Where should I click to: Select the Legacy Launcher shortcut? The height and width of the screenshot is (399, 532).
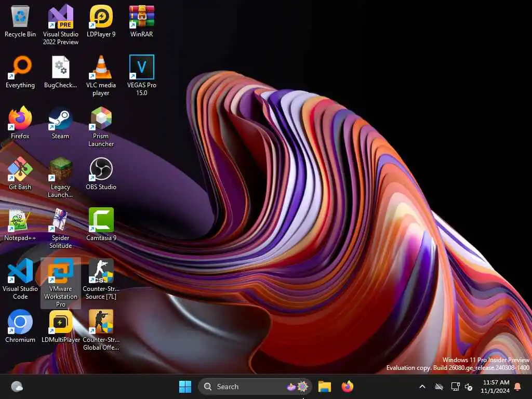tap(60, 178)
